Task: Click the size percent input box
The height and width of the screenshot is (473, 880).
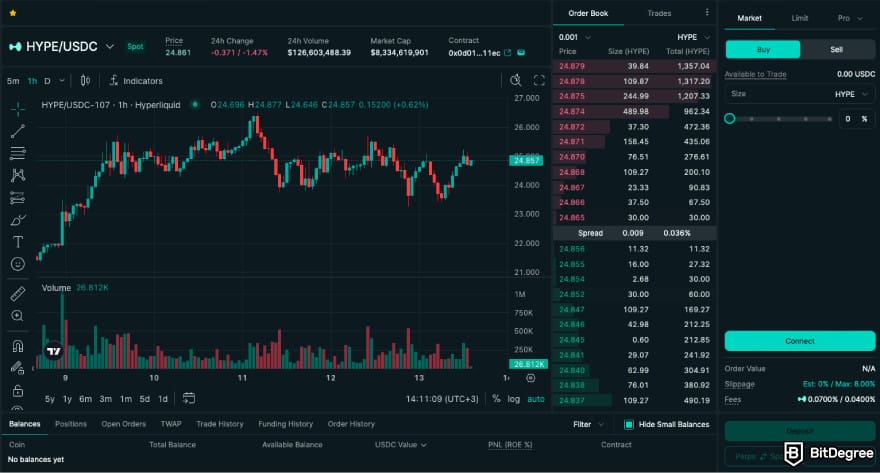Action: click(x=855, y=119)
